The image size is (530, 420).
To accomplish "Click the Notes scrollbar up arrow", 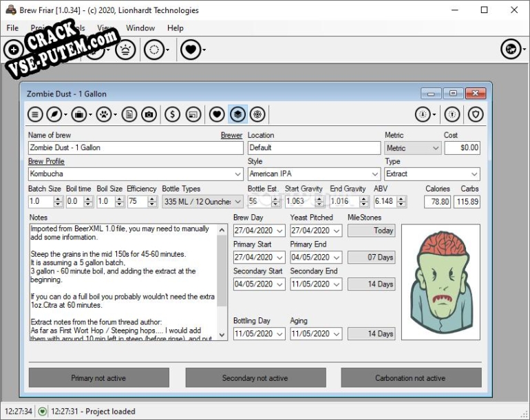I will 222,230.
